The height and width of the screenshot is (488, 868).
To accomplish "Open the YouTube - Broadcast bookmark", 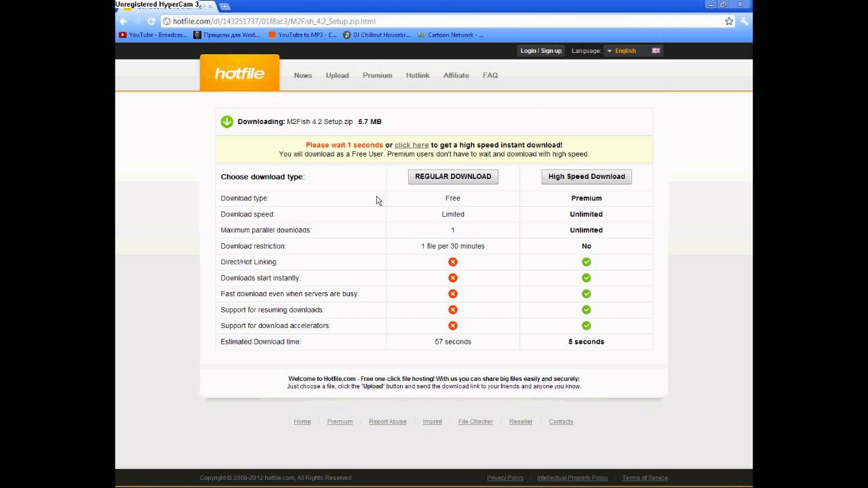I will coord(153,35).
